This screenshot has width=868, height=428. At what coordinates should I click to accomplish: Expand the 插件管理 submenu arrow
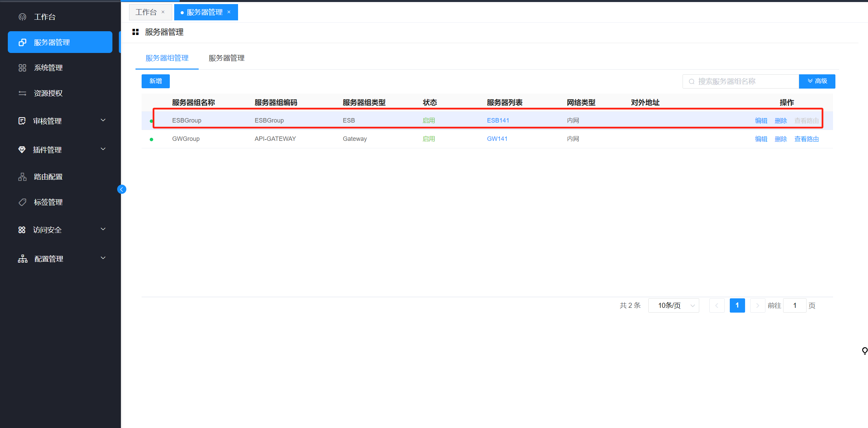pos(103,149)
